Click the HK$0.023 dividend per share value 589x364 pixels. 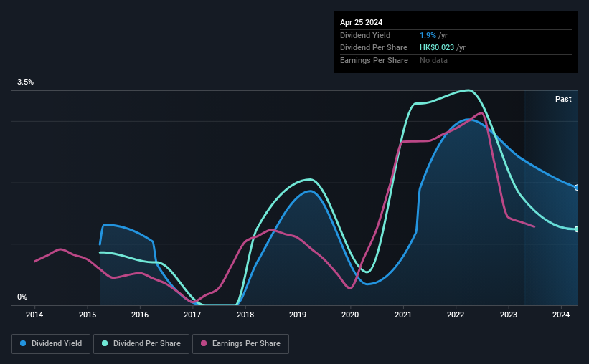click(437, 48)
